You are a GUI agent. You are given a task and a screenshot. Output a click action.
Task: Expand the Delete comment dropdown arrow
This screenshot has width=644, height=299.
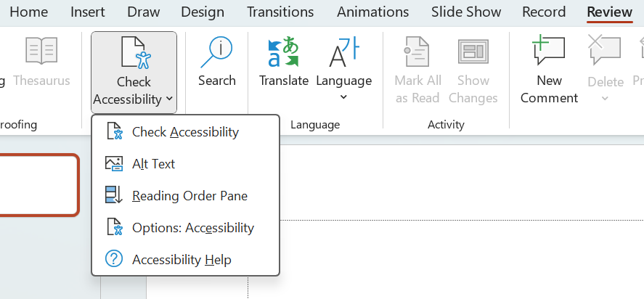coord(606,98)
